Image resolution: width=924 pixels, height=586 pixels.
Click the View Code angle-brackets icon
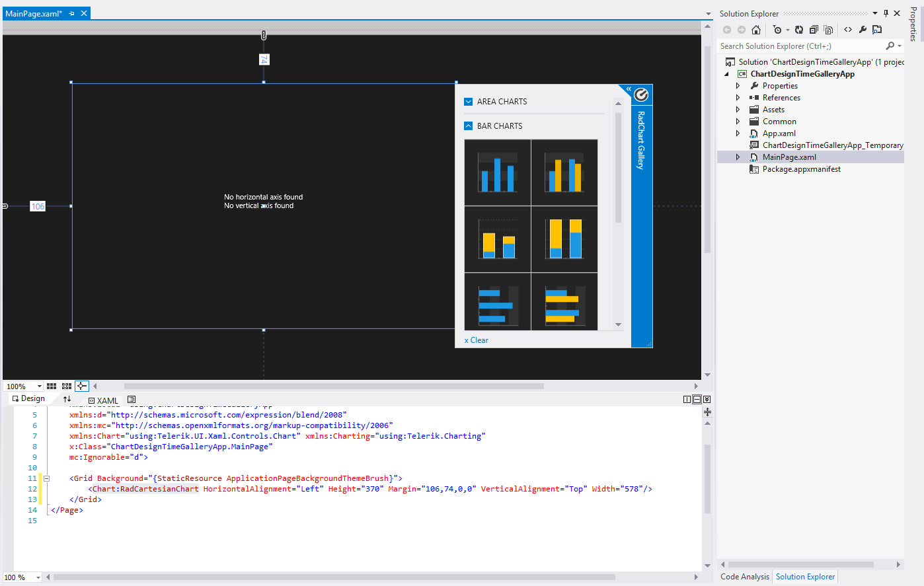coord(848,30)
